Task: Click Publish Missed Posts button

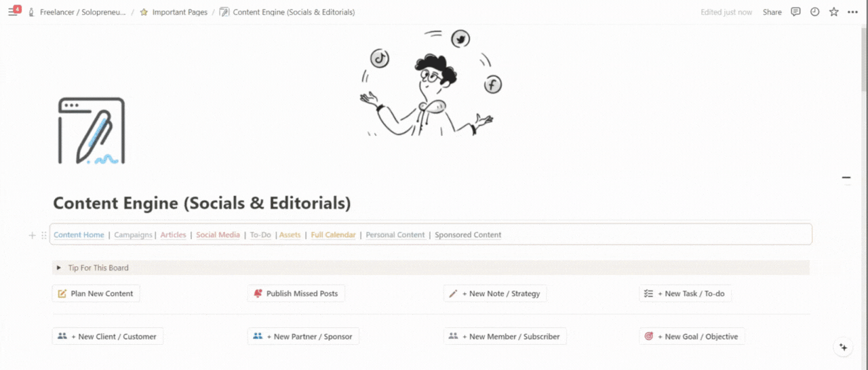Action: pos(296,293)
